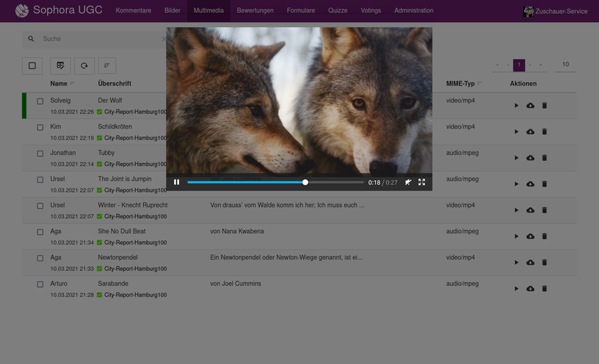Check the Newtonpendel row checkbox
This screenshot has height=364, width=599.
point(40,258)
